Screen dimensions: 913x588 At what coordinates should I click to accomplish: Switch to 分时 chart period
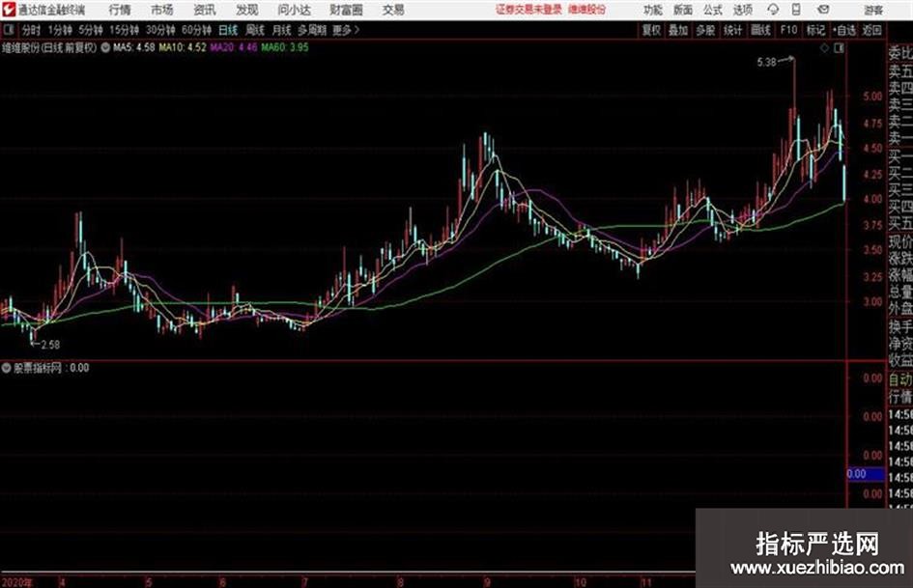[32, 30]
